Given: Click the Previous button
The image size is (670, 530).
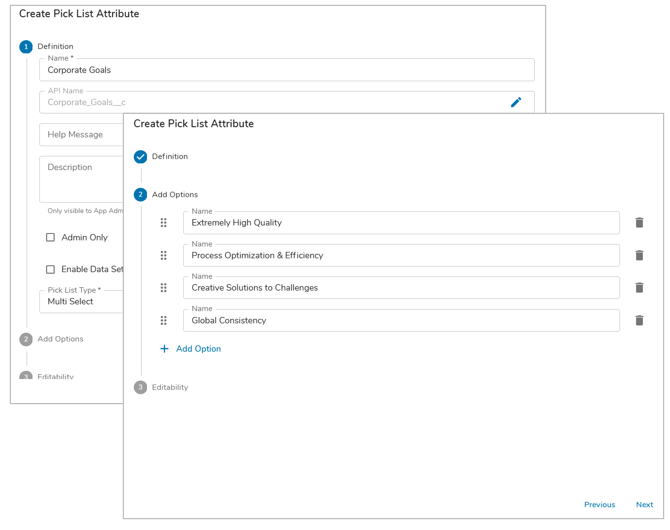Looking at the screenshot, I should (599, 505).
